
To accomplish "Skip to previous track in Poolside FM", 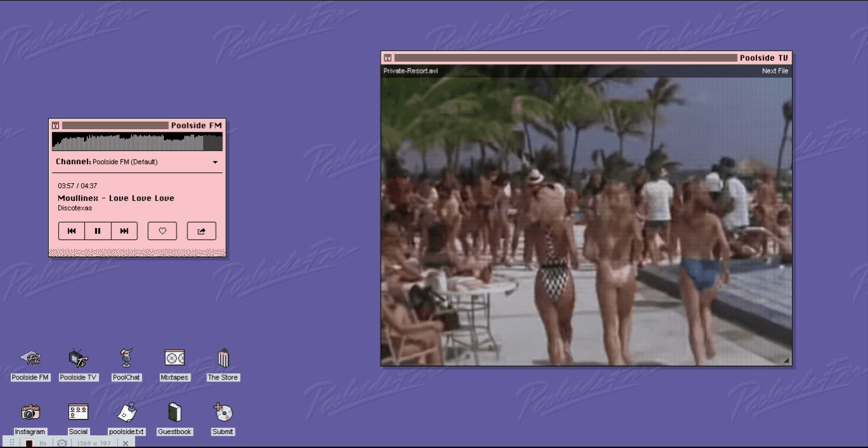I will click(72, 231).
